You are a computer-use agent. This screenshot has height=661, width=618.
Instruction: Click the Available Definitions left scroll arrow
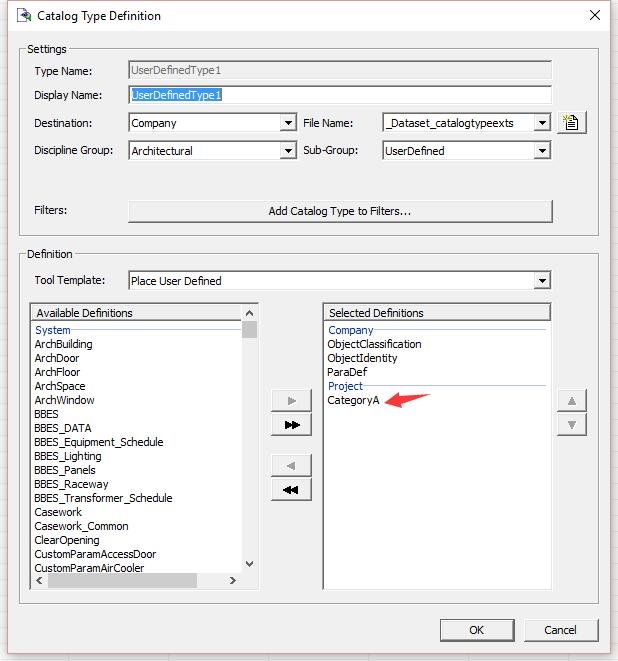(40, 580)
